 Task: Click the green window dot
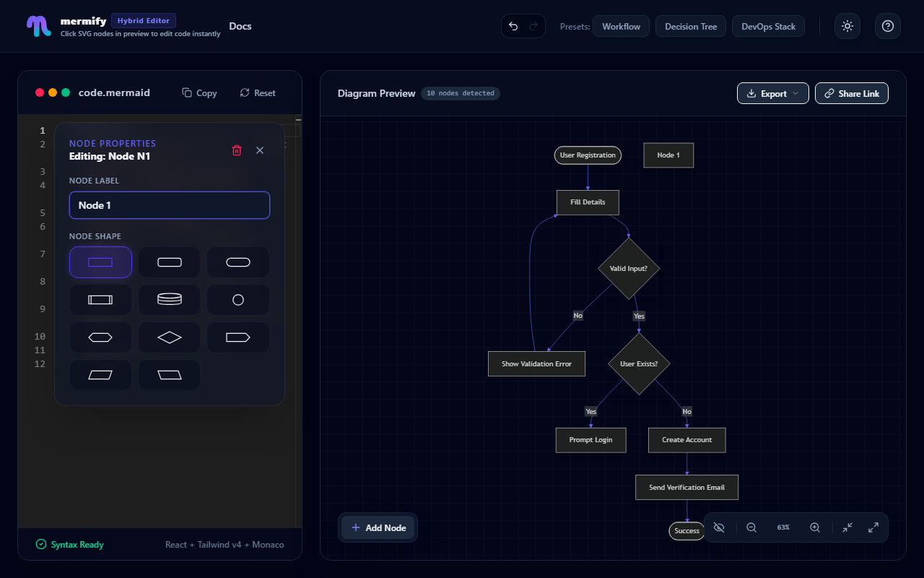click(x=66, y=92)
